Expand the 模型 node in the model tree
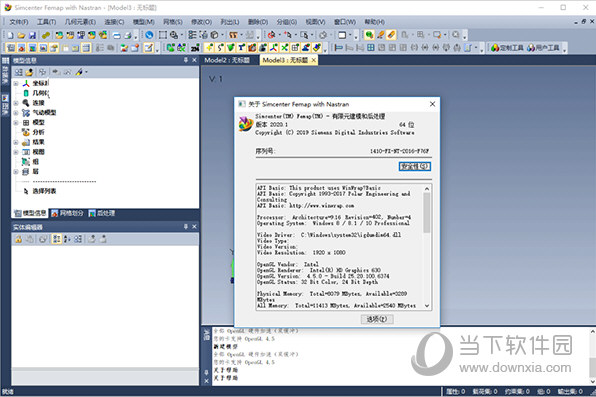The image size is (596, 397). (16, 123)
